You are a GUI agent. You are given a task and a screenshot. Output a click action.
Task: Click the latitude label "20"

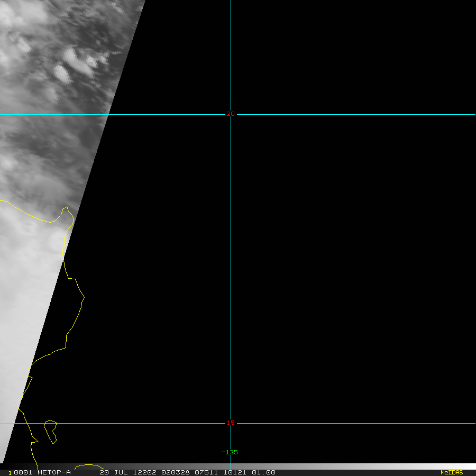click(231, 114)
